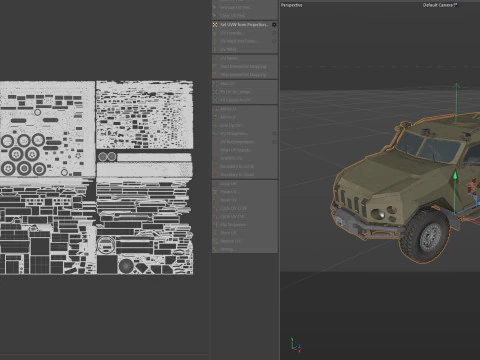Apply Cycle UV CCW
This screenshot has height=360, width=480.
pos(245,208)
